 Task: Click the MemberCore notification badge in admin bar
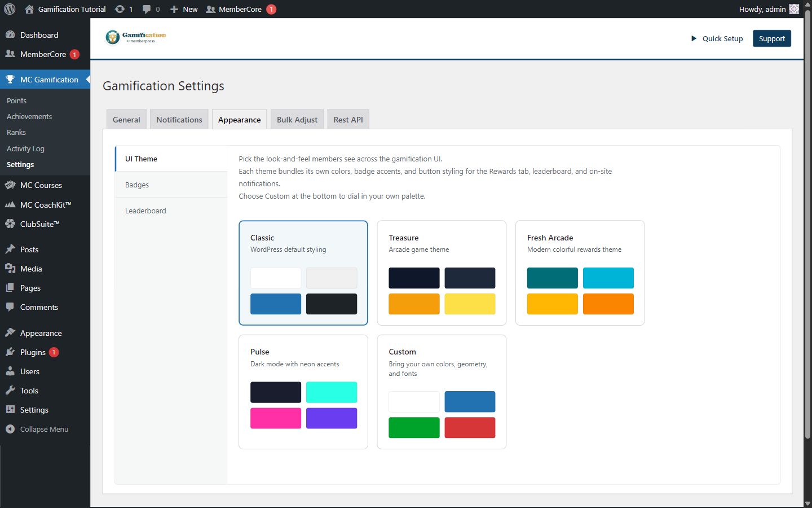271,9
